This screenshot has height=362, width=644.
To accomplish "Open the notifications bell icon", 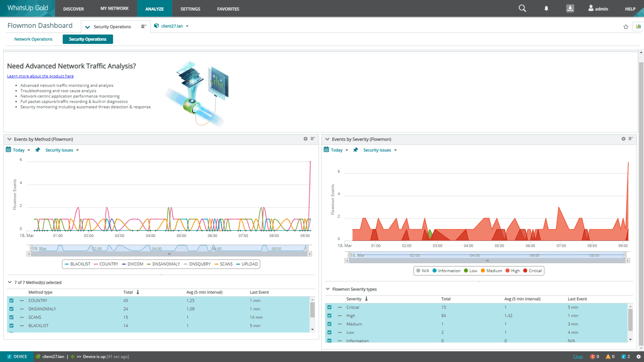I will 546,8.
